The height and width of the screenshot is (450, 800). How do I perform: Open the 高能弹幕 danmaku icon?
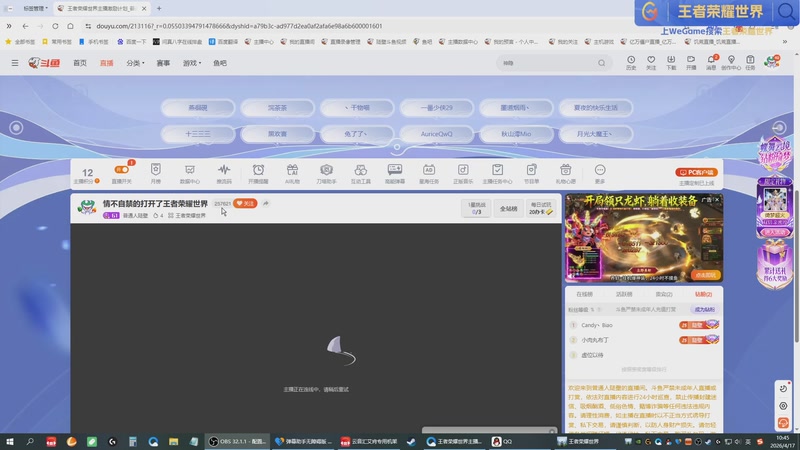point(395,173)
